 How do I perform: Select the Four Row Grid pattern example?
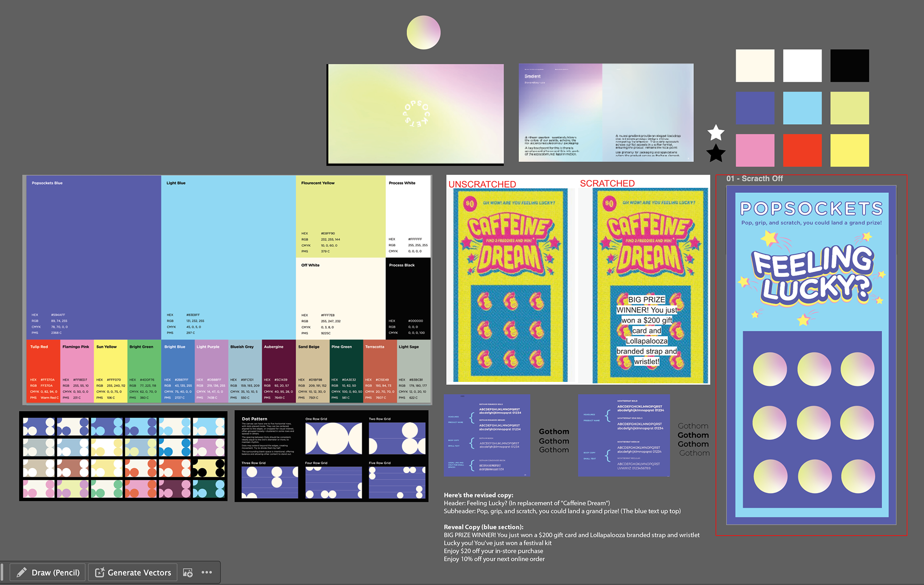pos(334,482)
